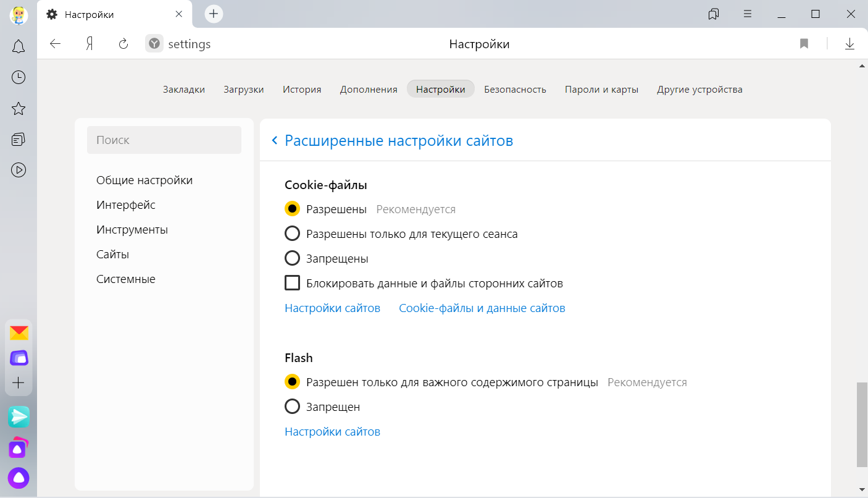Image resolution: width=868 pixels, height=498 pixels.
Task: Select the Запрещены cookies radio option
Action: [292, 259]
